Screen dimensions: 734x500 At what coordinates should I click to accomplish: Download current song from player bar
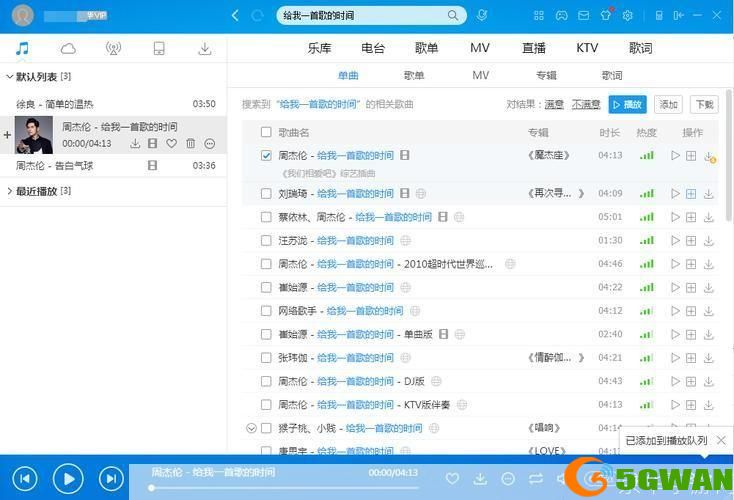pyautogui.click(x=480, y=478)
